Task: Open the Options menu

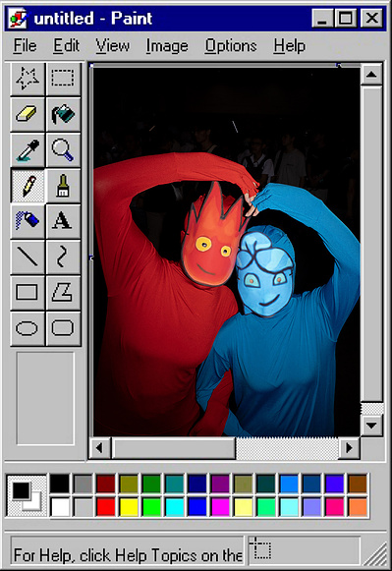Action: click(x=231, y=46)
